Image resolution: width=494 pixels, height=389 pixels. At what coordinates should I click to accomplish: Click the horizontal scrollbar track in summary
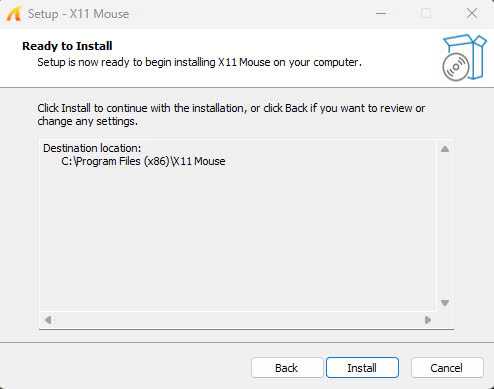[x=238, y=320]
